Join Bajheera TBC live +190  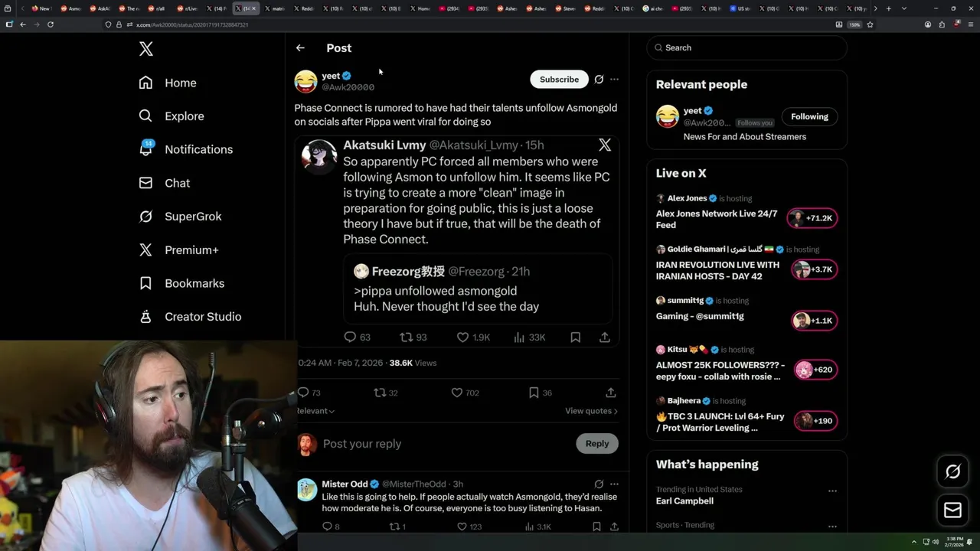(815, 421)
